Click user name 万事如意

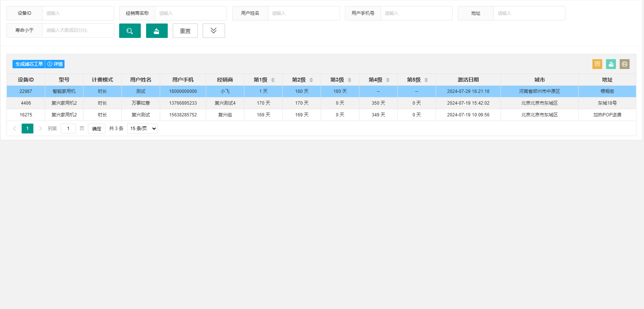click(x=141, y=103)
